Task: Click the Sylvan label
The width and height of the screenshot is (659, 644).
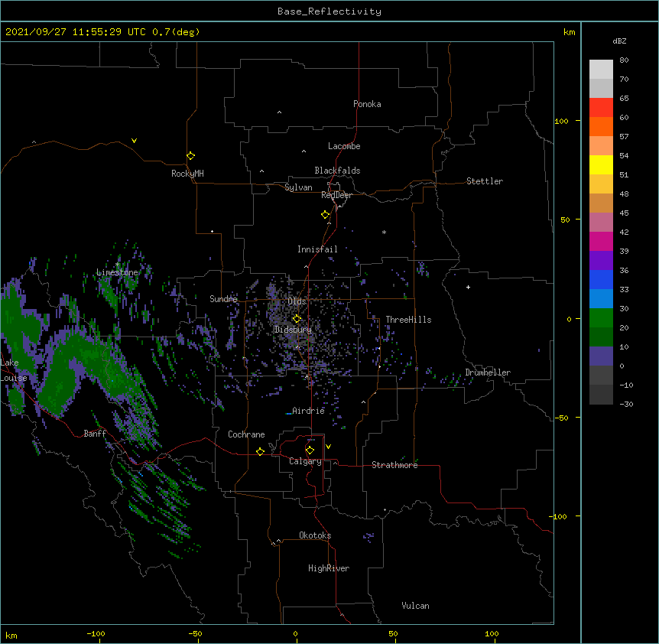Action: (x=298, y=187)
